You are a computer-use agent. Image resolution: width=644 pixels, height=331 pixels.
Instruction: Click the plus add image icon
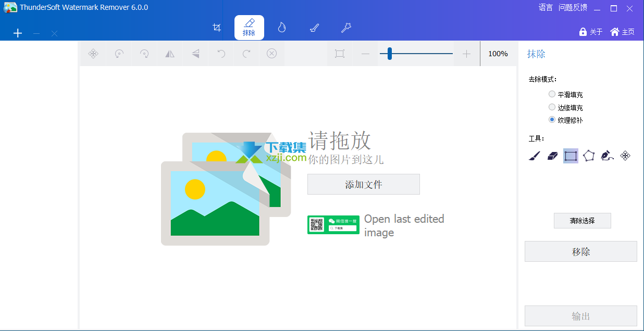point(18,33)
